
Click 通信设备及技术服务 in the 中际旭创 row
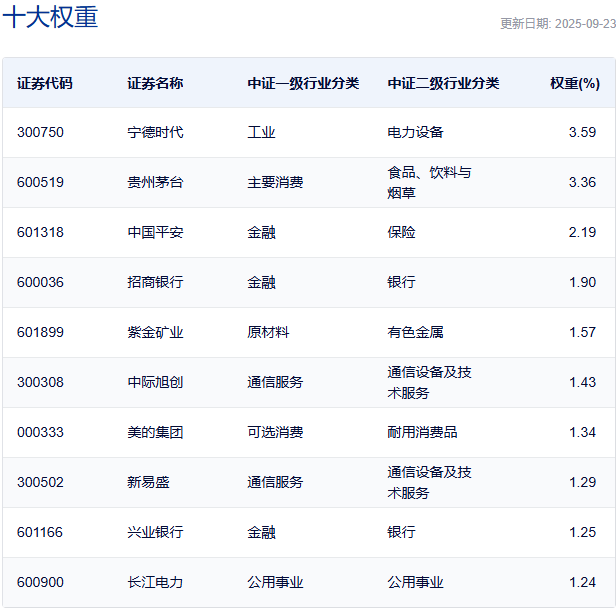point(429,383)
